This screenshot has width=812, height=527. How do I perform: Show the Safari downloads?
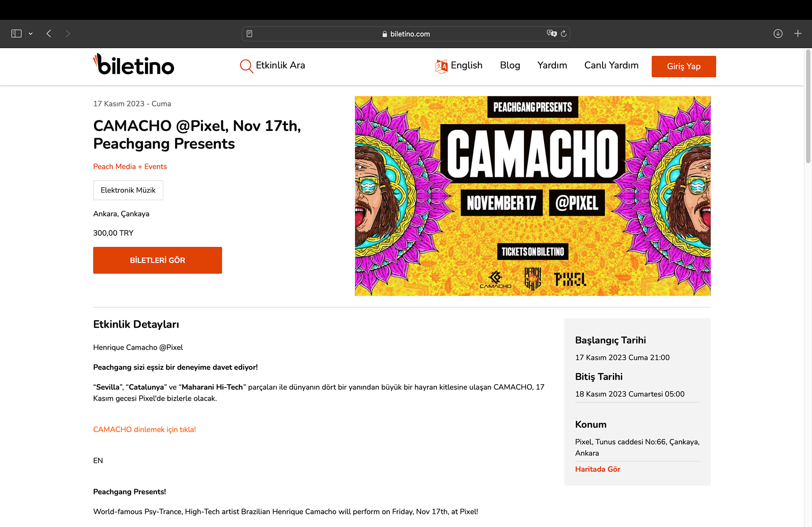[x=778, y=34]
